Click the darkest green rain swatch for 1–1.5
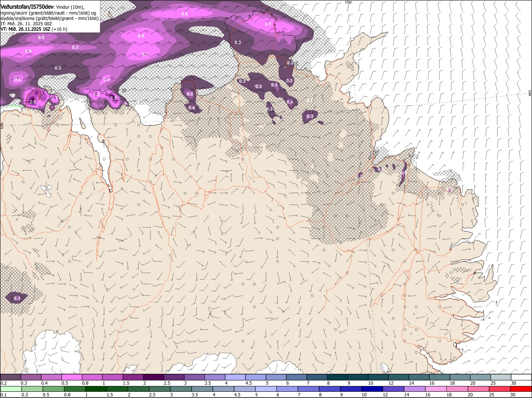532x398 pixels. (x=96, y=389)
